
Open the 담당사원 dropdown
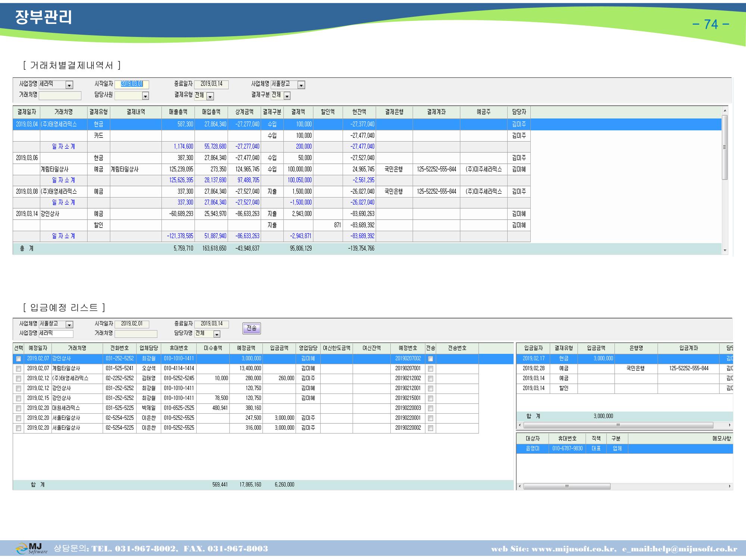(x=146, y=96)
